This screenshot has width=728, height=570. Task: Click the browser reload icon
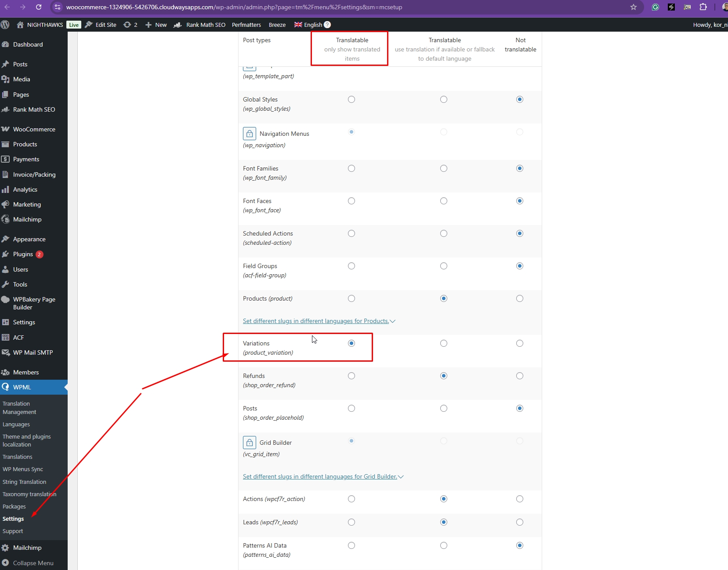pyautogui.click(x=39, y=7)
